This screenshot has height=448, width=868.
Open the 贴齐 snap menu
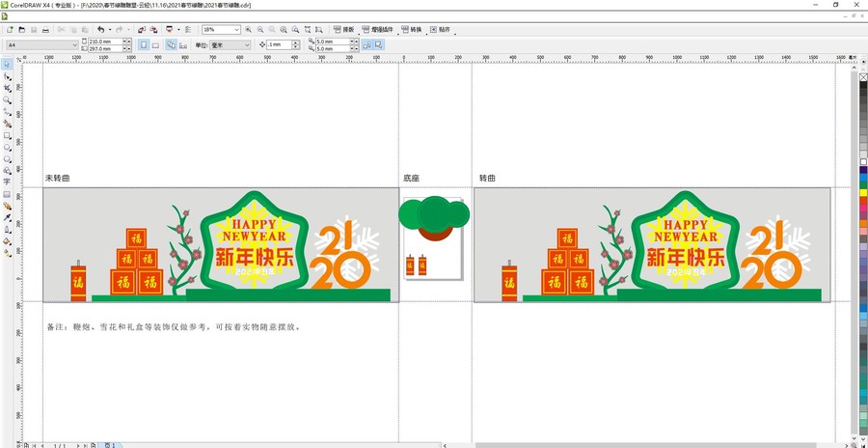tap(441, 29)
